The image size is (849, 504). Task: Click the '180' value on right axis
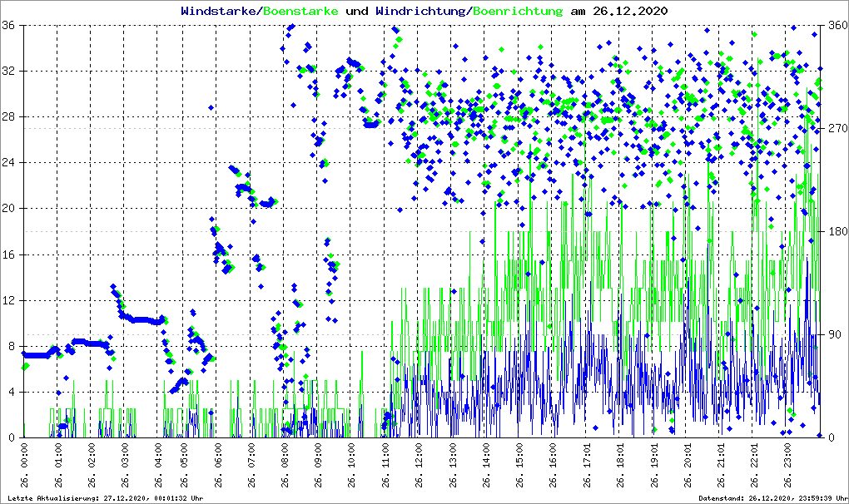tap(835, 231)
